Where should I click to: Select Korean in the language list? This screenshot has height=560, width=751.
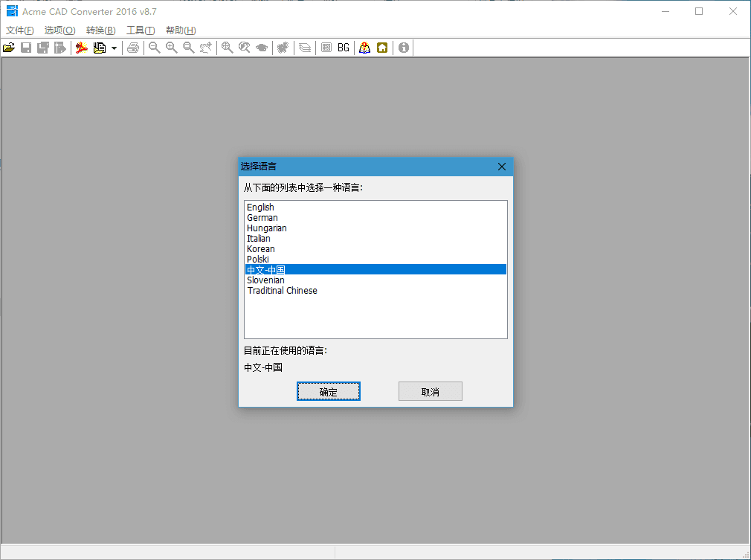[x=375, y=248]
